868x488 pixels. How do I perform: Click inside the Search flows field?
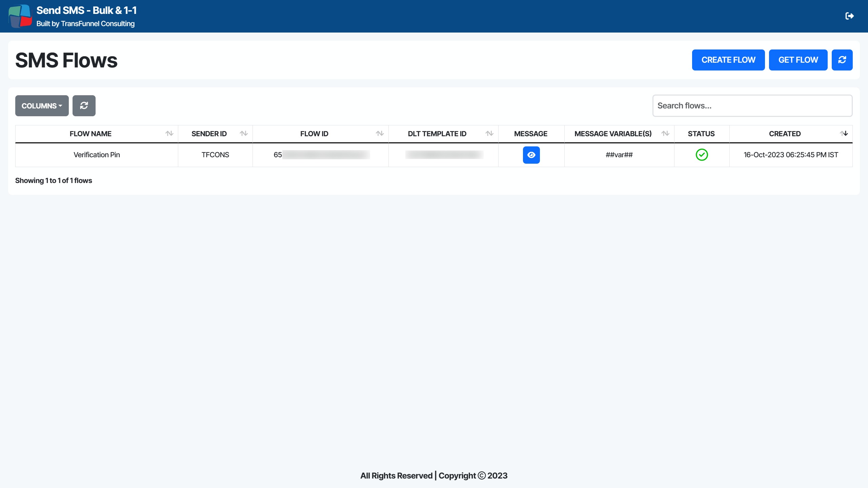click(752, 105)
